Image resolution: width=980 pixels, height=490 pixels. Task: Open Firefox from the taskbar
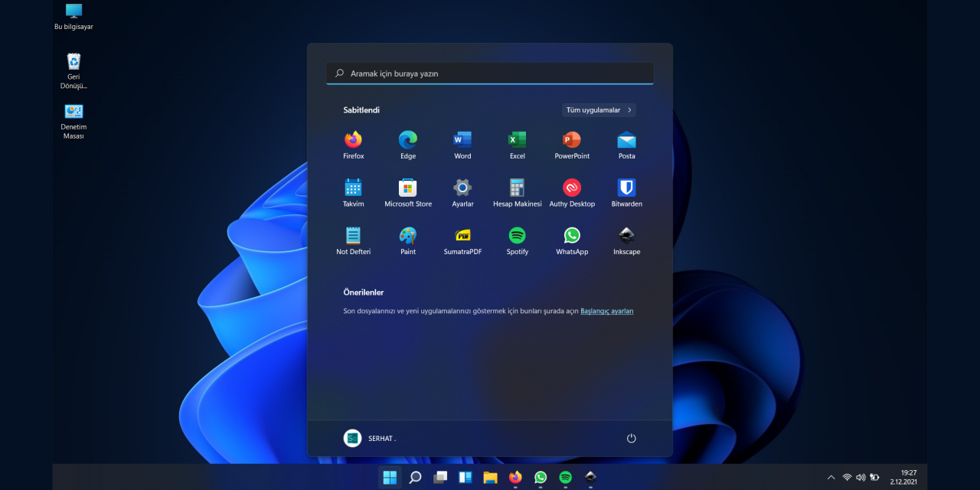[515, 477]
